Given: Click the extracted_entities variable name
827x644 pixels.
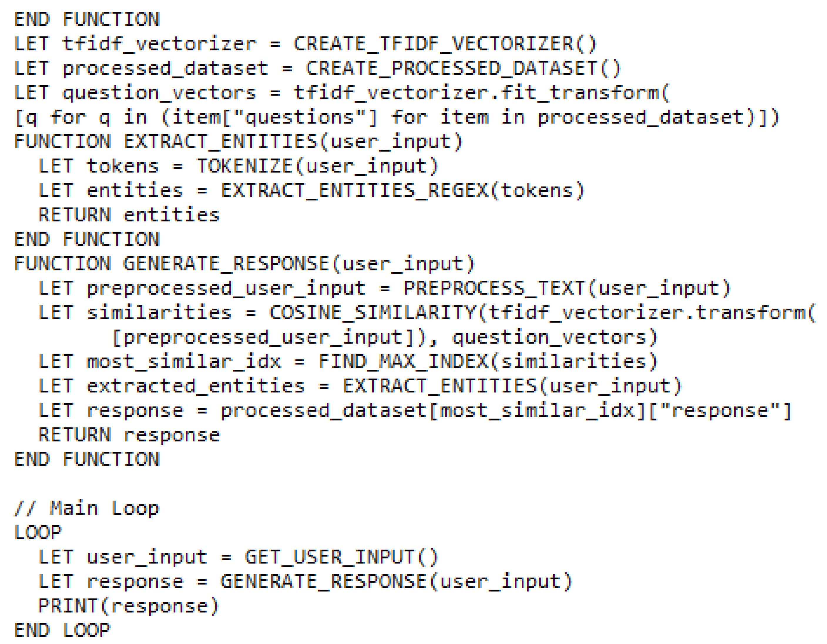Looking at the screenshot, I should coord(196,386).
